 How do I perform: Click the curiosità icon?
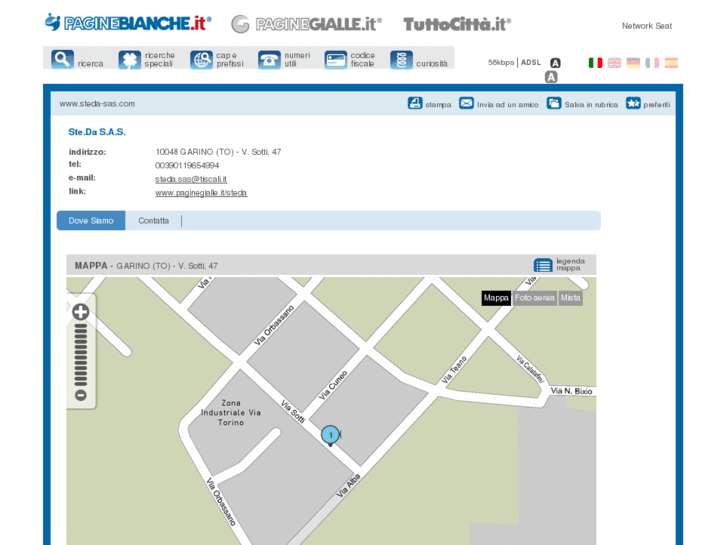coord(402,60)
